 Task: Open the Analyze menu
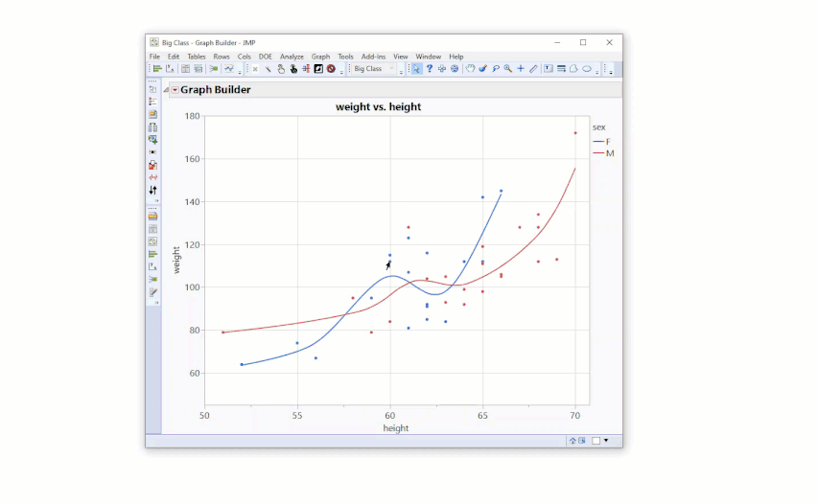(x=292, y=57)
